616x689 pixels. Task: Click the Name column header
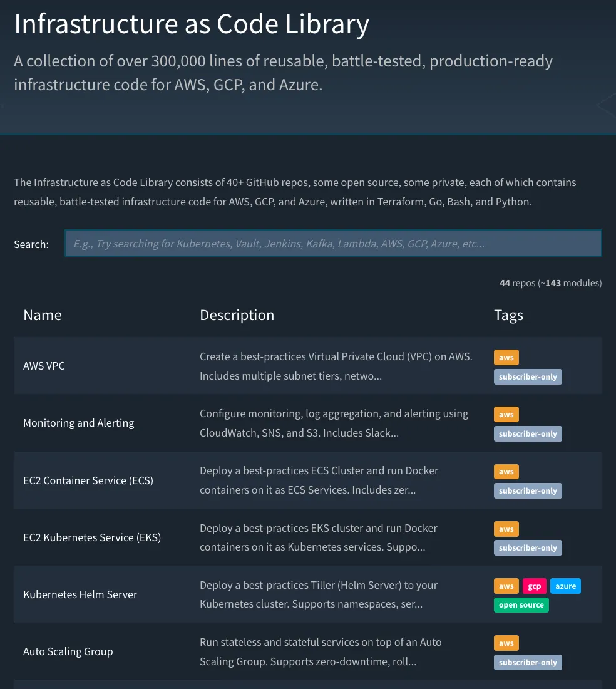click(43, 315)
